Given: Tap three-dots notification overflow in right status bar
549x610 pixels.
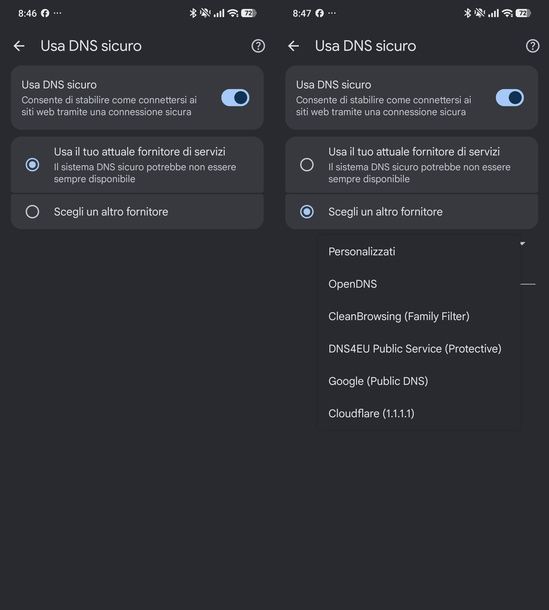Looking at the screenshot, I should point(332,13).
